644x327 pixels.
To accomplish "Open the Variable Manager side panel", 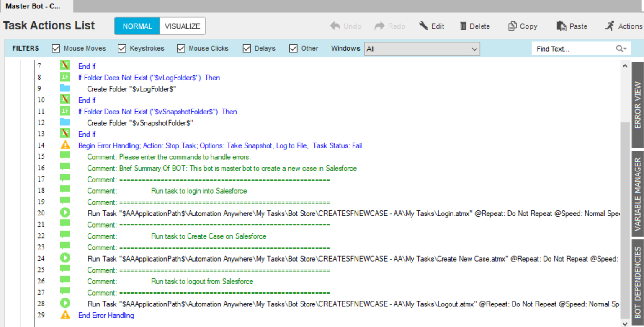I will tap(637, 194).
